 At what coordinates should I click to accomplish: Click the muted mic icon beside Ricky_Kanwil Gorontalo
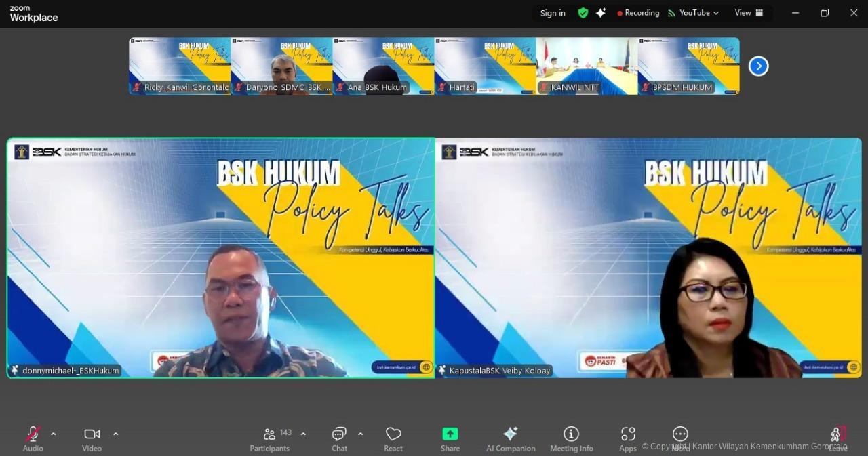point(137,87)
